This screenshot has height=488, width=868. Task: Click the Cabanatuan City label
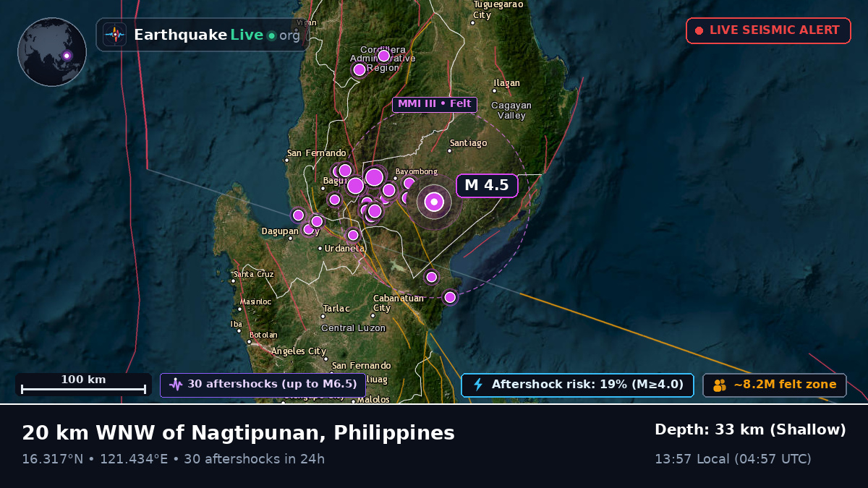pos(398,303)
